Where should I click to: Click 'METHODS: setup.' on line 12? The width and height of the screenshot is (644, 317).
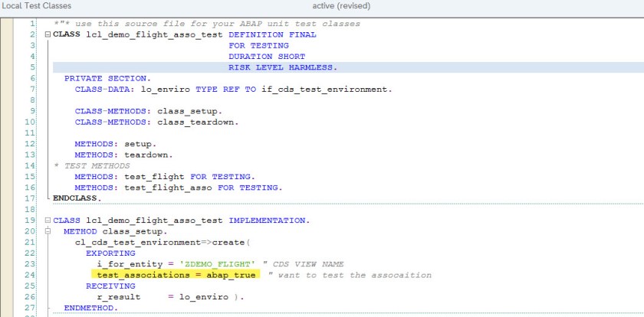(116, 144)
